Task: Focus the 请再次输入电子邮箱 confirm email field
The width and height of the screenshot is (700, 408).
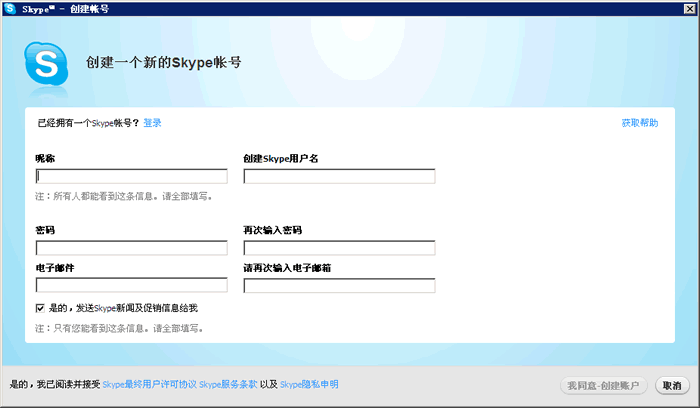Action: click(339, 285)
